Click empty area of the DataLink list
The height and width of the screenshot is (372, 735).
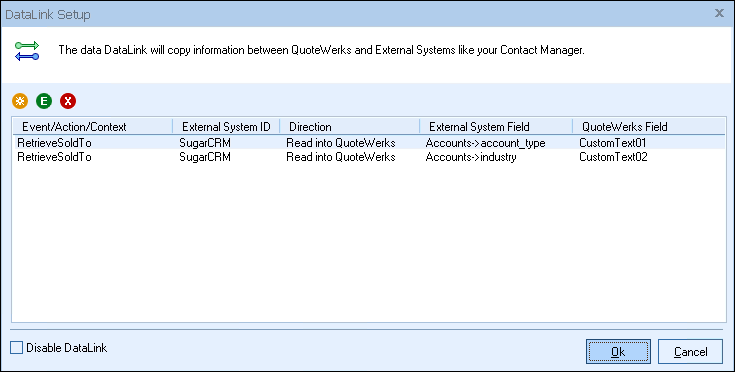tap(369, 244)
